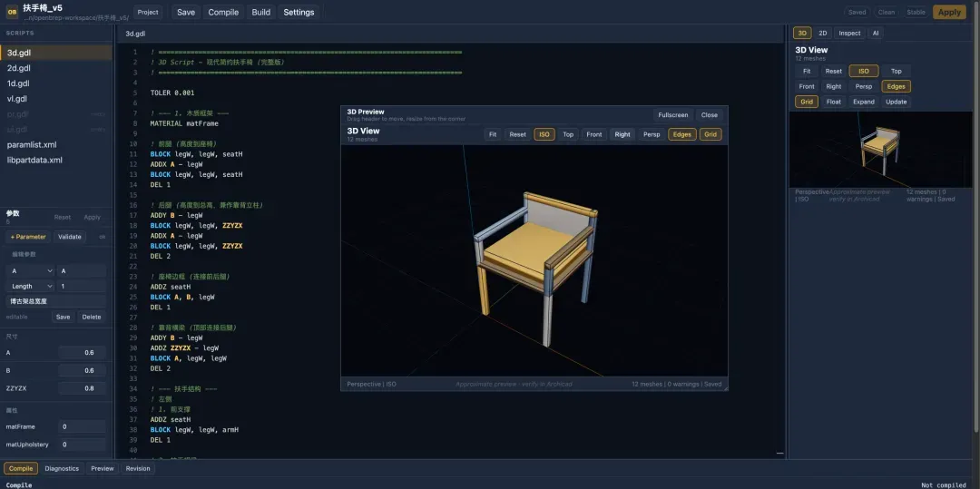Open the Length type dropdown

[x=31, y=286]
